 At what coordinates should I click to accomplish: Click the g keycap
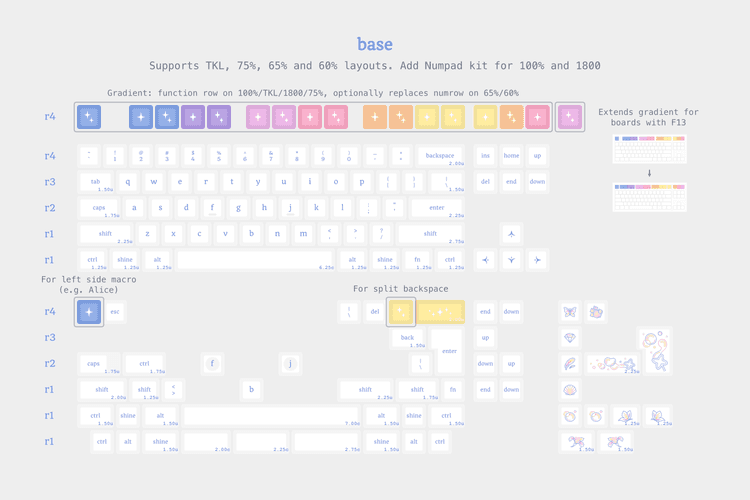(238, 208)
